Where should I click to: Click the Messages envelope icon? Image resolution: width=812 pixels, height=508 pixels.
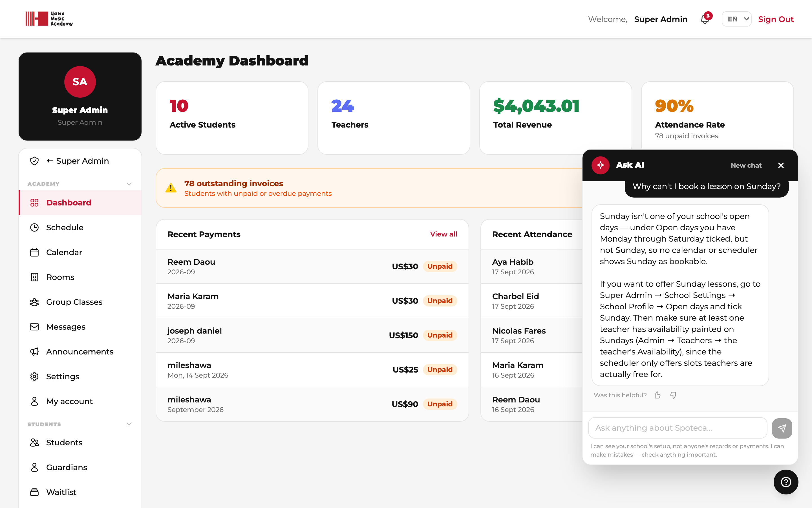click(x=34, y=327)
